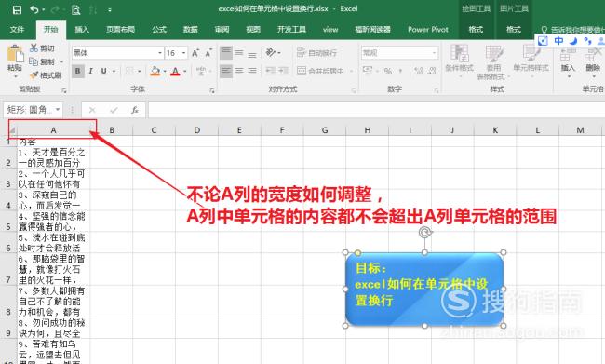The width and height of the screenshot is (605, 364).
Task: Toggle Bold formatting button
Action: (x=78, y=71)
